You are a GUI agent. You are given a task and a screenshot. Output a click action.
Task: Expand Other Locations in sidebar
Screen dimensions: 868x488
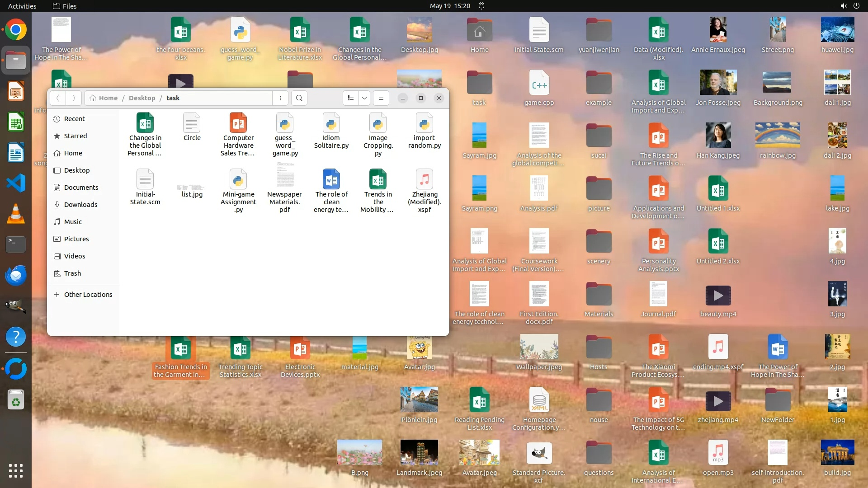point(88,295)
